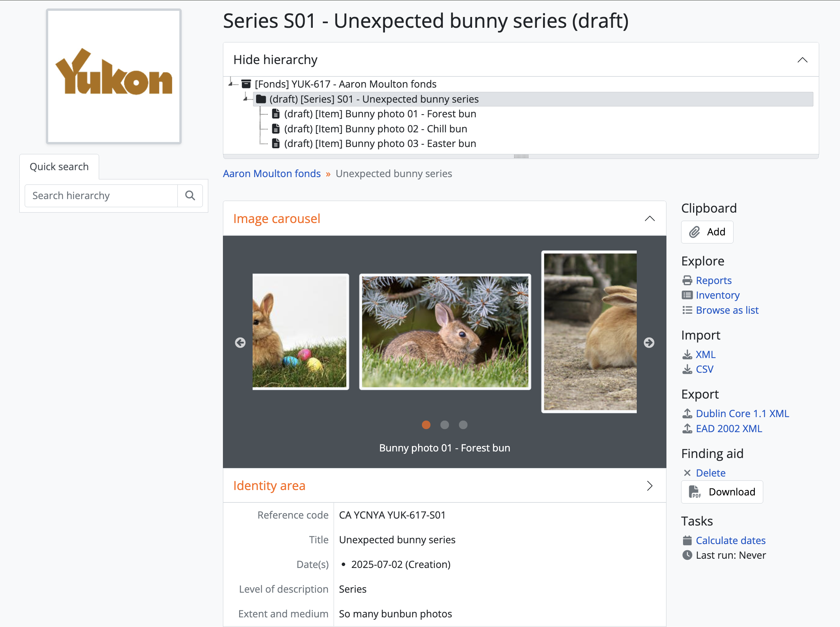Click the PDF Download finding aid button
Screen dimensions: 840x627
(722, 492)
